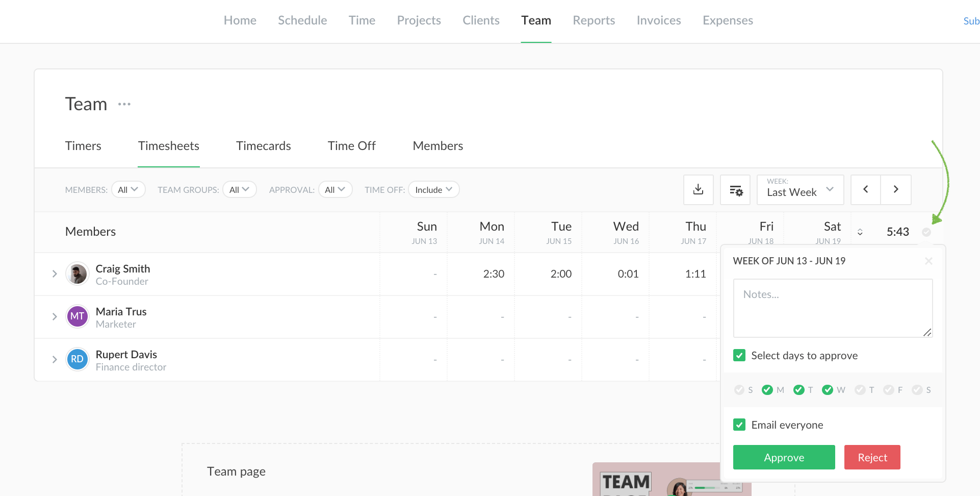The image size is (980, 496).
Task: Switch to the Timecards tab
Action: pyautogui.click(x=263, y=146)
